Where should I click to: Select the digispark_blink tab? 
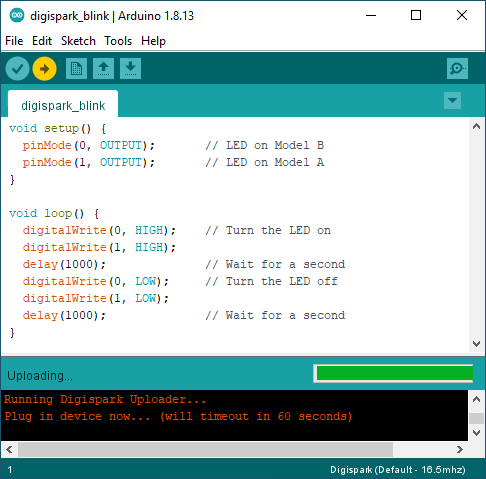pos(63,104)
